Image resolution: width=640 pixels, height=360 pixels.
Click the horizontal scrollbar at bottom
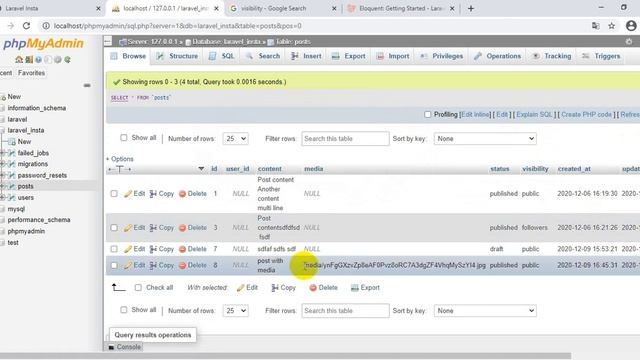[286, 356]
